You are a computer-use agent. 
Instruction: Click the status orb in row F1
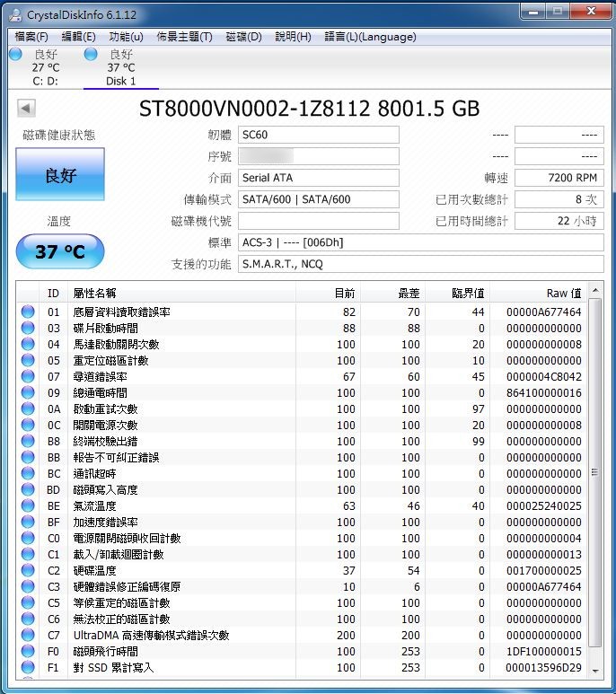pyautogui.click(x=28, y=667)
